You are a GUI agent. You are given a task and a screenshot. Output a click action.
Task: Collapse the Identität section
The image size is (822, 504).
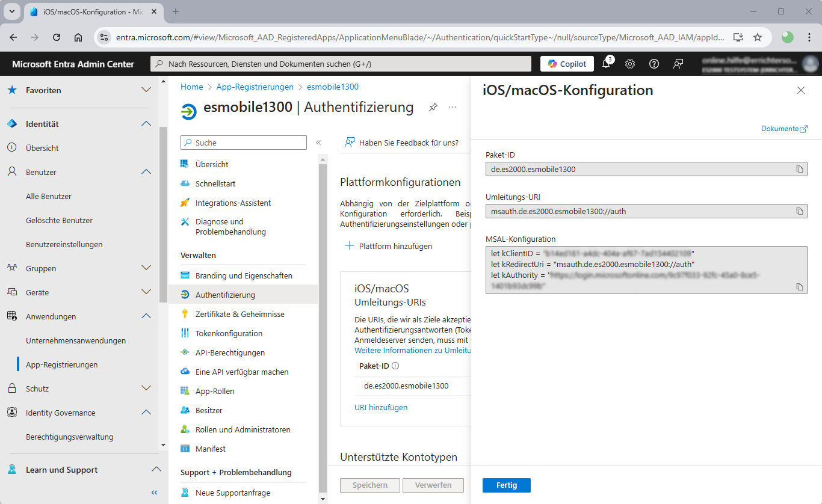(x=146, y=124)
